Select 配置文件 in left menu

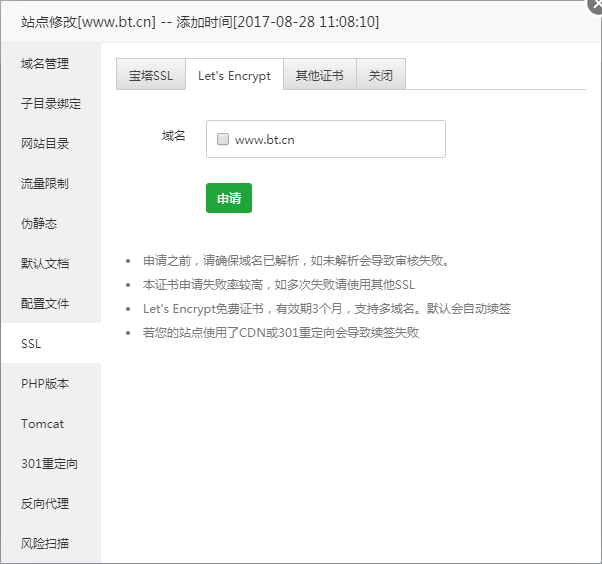click(46, 303)
